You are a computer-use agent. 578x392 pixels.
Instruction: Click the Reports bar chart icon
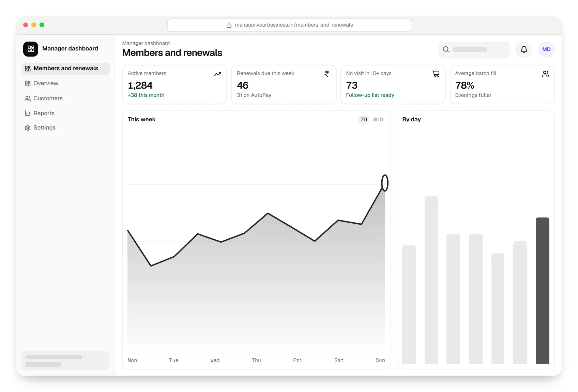coord(28,113)
